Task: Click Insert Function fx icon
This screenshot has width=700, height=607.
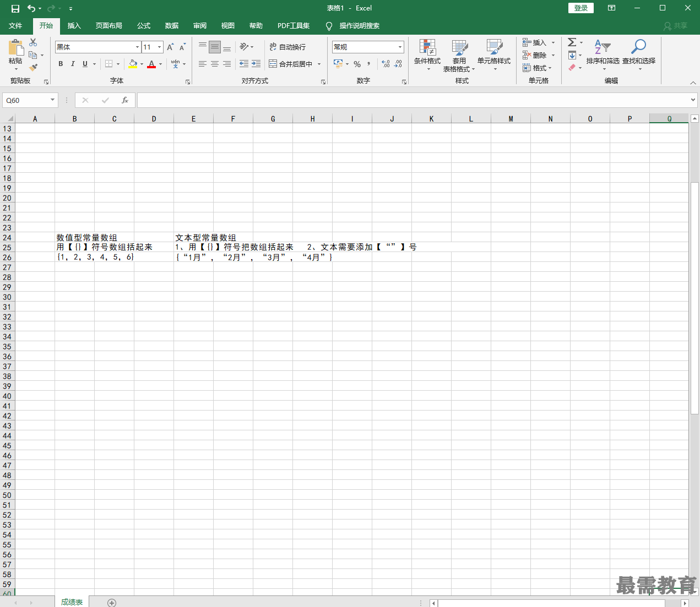Action: (x=125, y=100)
